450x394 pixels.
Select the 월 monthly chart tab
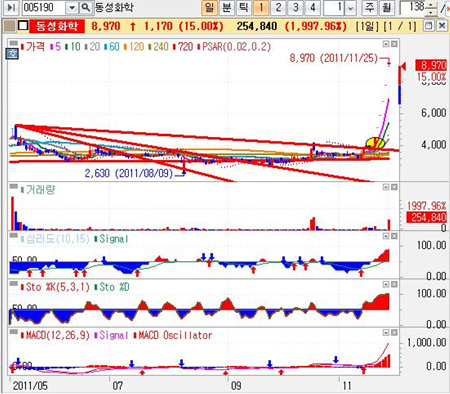386,7
